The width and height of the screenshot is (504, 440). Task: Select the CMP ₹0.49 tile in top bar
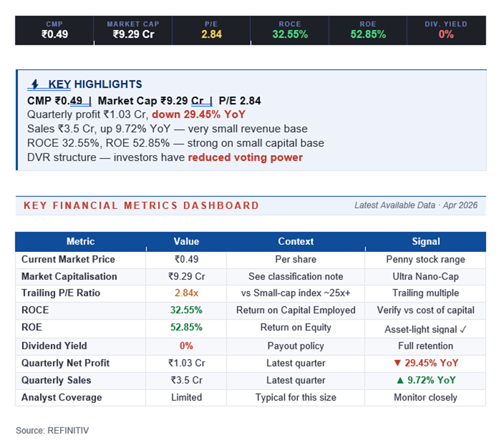point(54,30)
